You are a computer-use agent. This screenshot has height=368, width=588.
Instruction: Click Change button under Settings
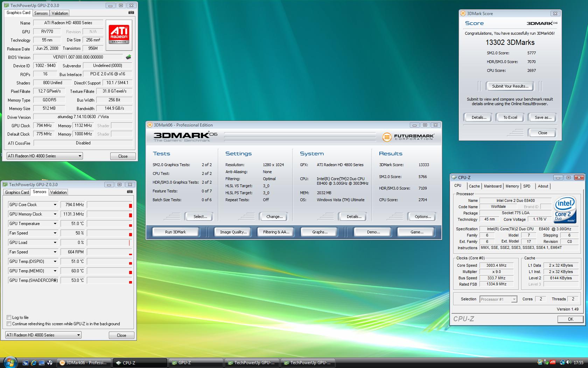coord(274,217)
